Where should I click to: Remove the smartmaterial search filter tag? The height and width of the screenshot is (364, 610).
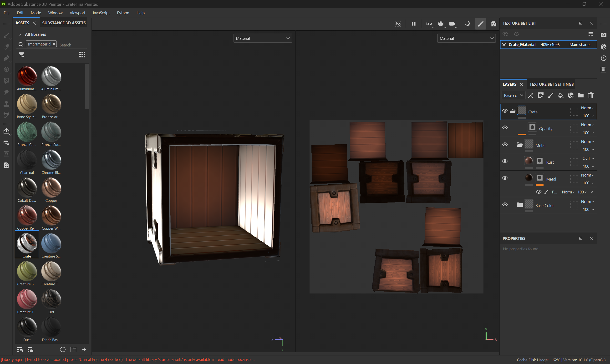pos(54,44)
